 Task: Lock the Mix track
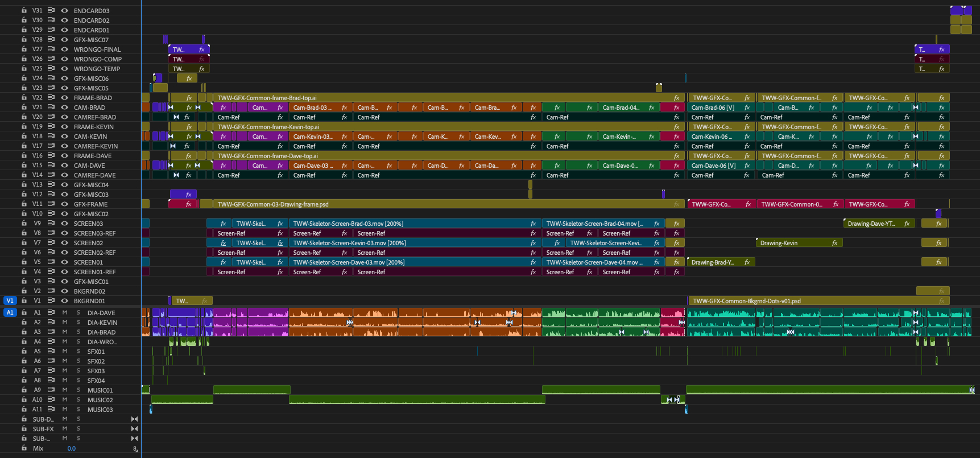click(x=24, y=448)
